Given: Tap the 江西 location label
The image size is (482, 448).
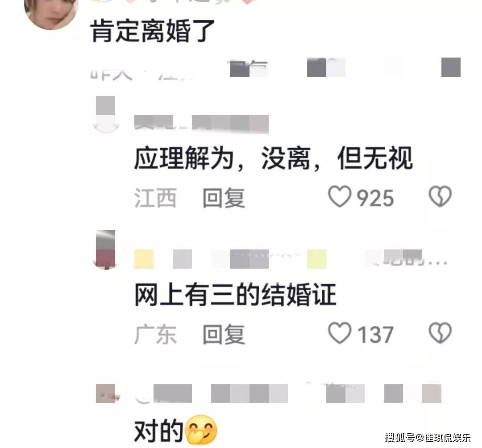Looking at the screenshot, I should click(x=155, y=198).
